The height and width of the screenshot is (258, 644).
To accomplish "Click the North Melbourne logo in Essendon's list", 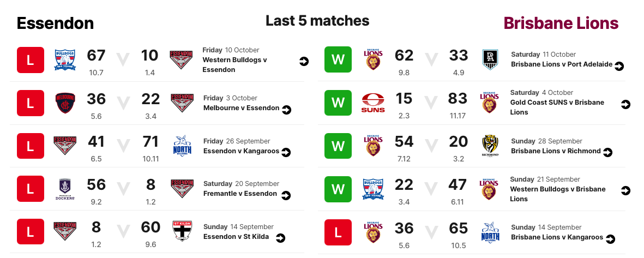I will (x=182, y=146).
